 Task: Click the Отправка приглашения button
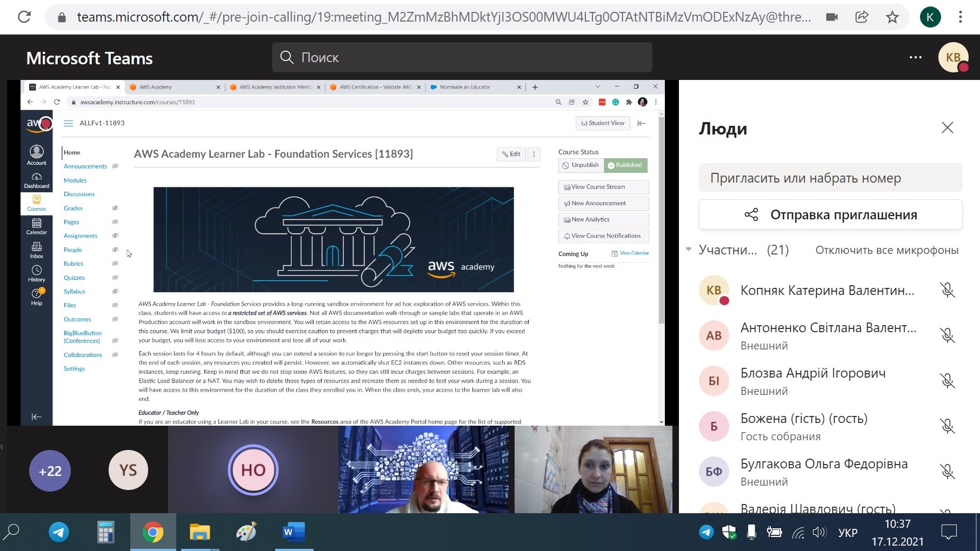[x=830, y=215]
